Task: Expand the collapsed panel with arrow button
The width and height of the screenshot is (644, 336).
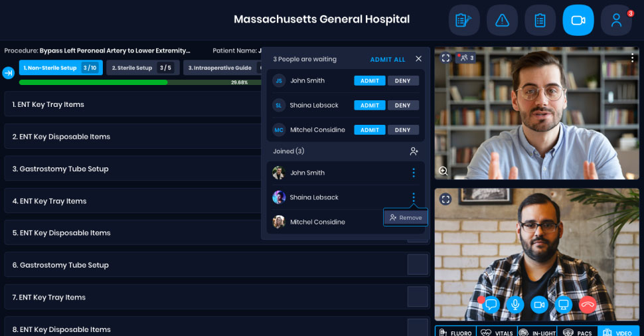Action: click(x=9, y=72)
